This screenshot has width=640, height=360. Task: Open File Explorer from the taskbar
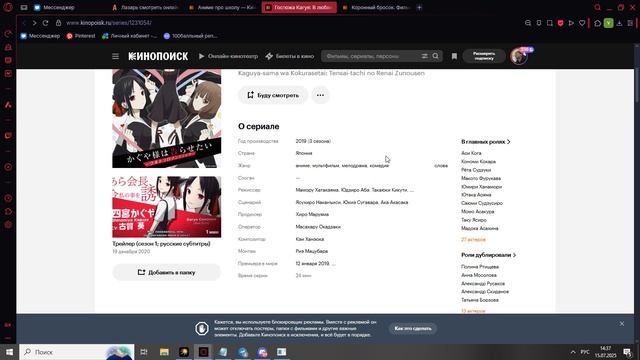(164, 352)
